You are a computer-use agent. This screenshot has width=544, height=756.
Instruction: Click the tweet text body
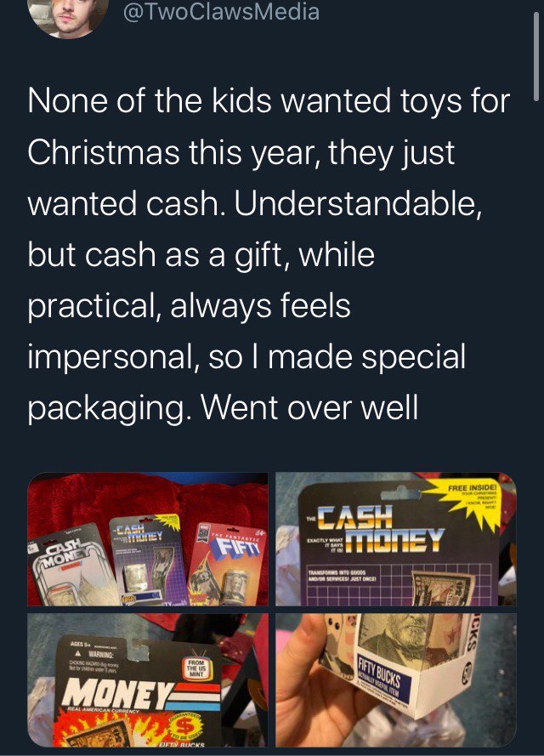[269, 254]
